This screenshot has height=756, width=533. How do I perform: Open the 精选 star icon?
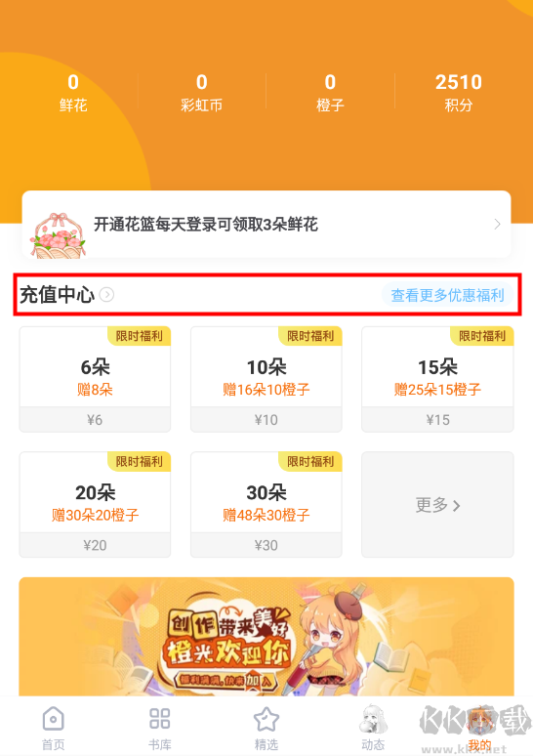point(266,719)
